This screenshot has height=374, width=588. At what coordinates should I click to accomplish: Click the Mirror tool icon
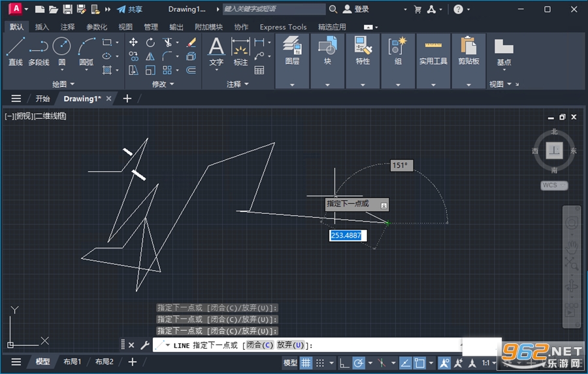coord(150,56)
